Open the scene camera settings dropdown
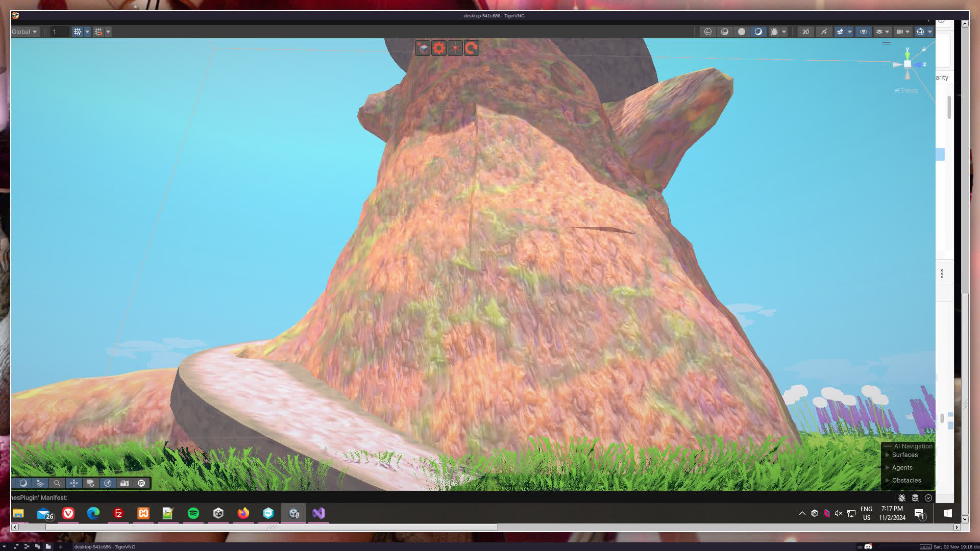The height and width of the screenshot is (551, 980). point(908,32)
